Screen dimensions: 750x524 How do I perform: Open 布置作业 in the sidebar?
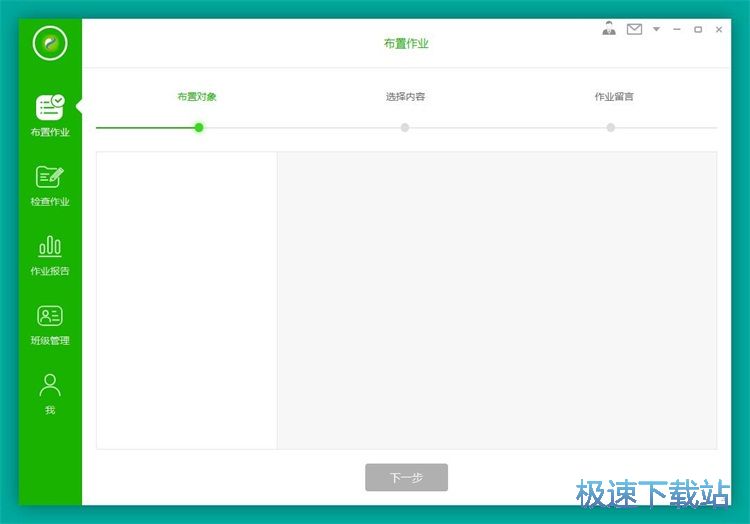click(50, 115)
